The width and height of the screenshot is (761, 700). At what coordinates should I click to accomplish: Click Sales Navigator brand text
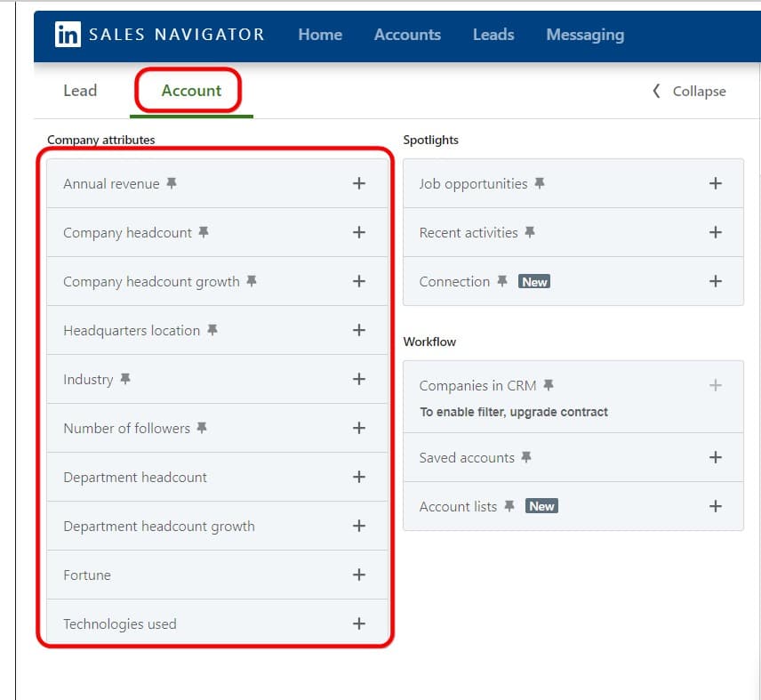coord(177,35)
